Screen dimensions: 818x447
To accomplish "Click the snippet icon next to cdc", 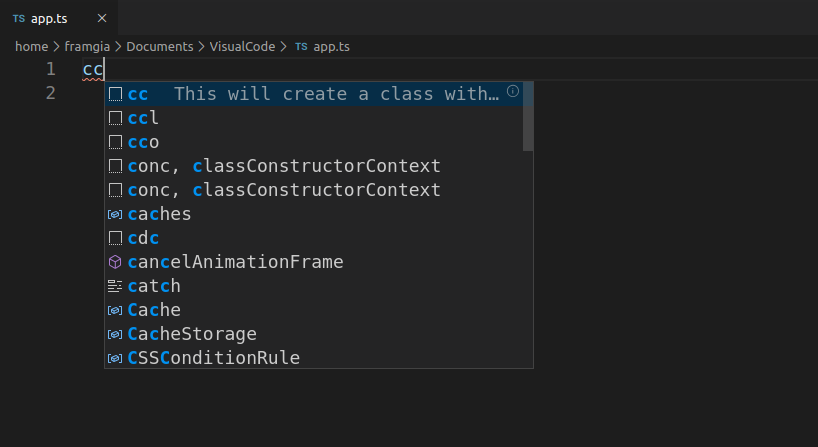I will pyautogui.click(x=115, y=238).
